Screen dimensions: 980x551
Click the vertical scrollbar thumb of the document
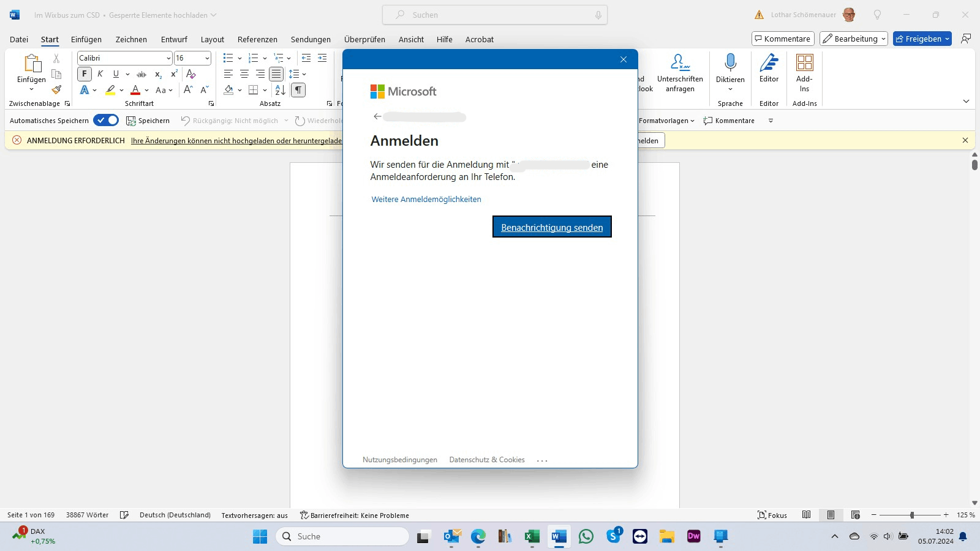974,165
